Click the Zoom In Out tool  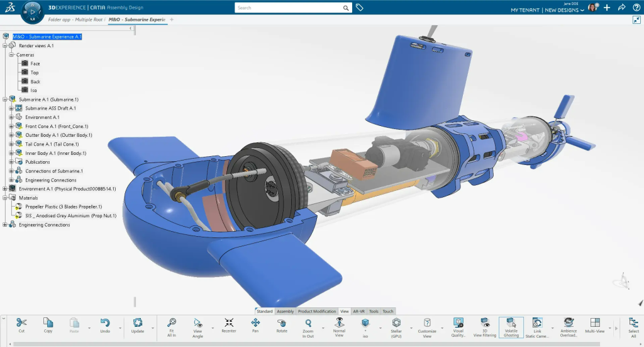point(308,325)
